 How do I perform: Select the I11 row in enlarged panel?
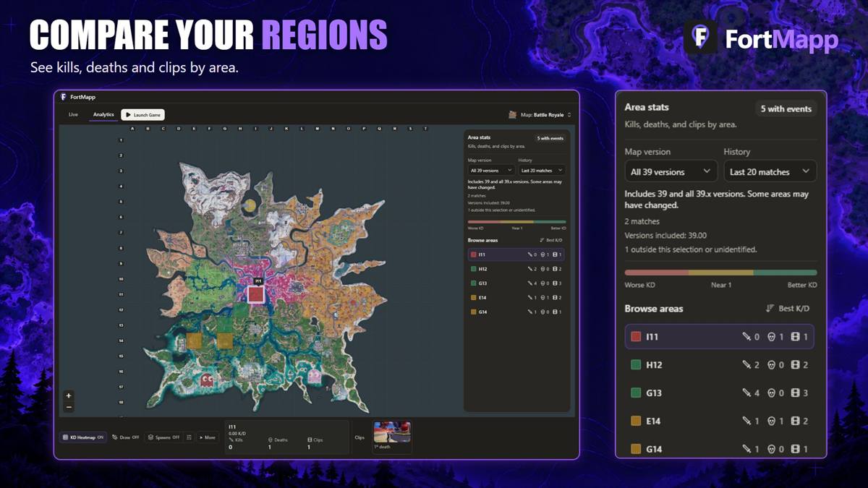pos(720,337)
